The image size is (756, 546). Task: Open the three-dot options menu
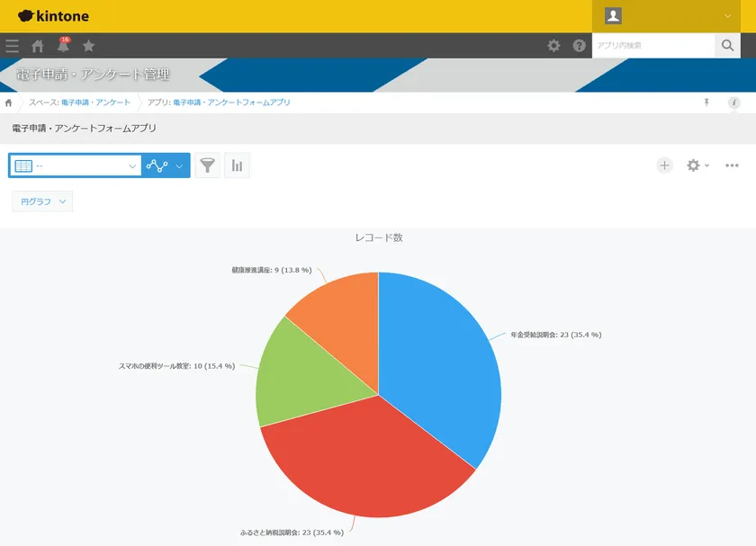coord(732,166)
